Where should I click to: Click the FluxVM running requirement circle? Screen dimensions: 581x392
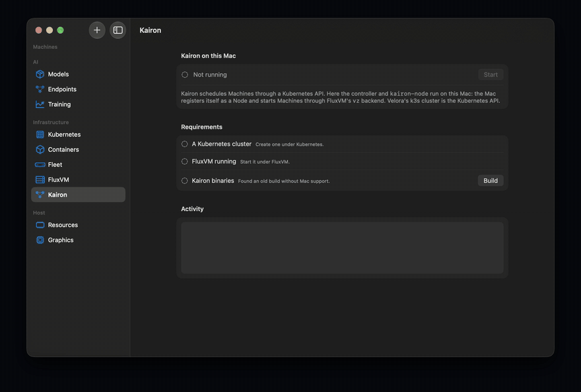tap(184, 162)
